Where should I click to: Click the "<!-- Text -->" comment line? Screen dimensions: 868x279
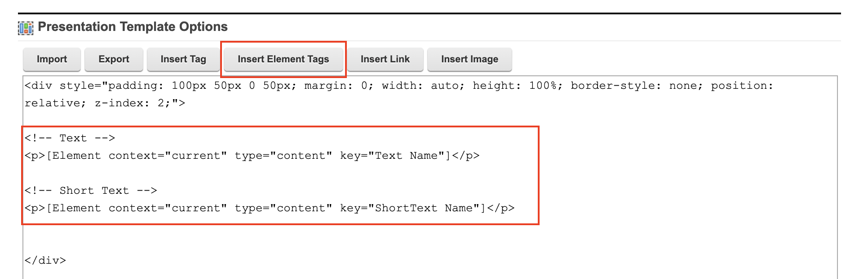(70, 138)
